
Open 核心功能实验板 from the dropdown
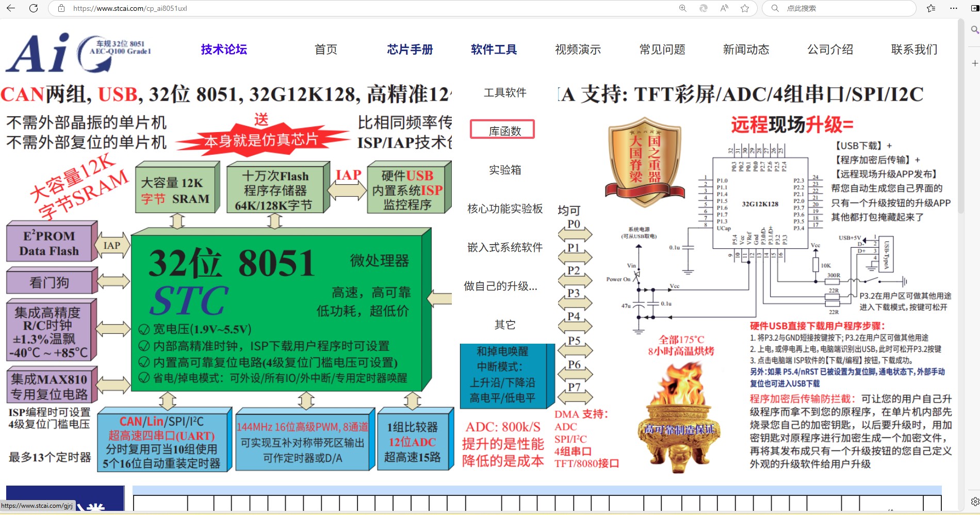tap(505, 209)
